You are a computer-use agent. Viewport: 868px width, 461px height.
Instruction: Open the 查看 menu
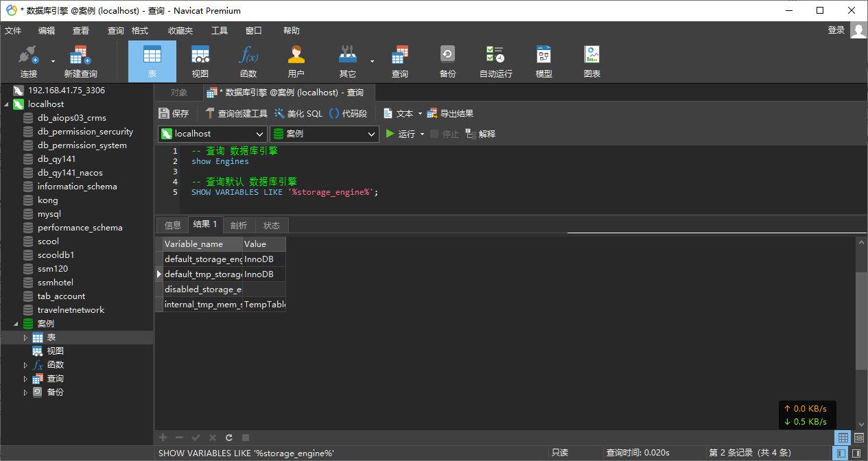point(81,30)
